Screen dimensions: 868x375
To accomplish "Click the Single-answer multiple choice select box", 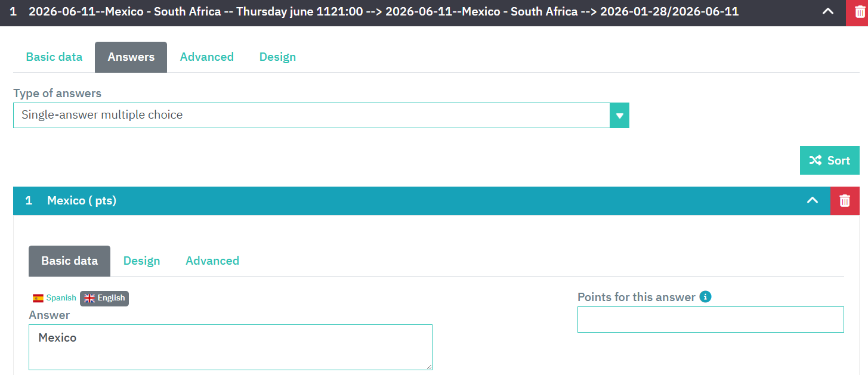I will pyautogui.click(x=310, y=115).
